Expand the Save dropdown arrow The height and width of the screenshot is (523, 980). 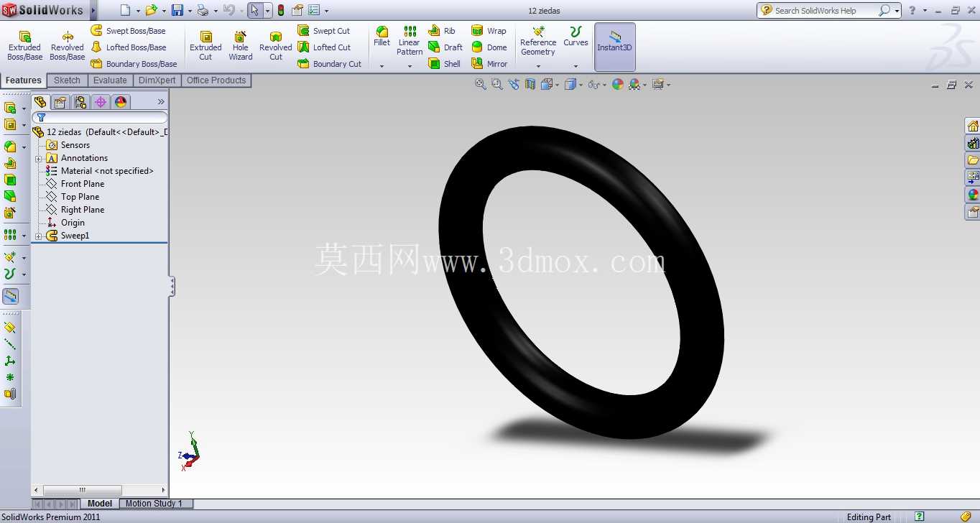coord(190,11)
